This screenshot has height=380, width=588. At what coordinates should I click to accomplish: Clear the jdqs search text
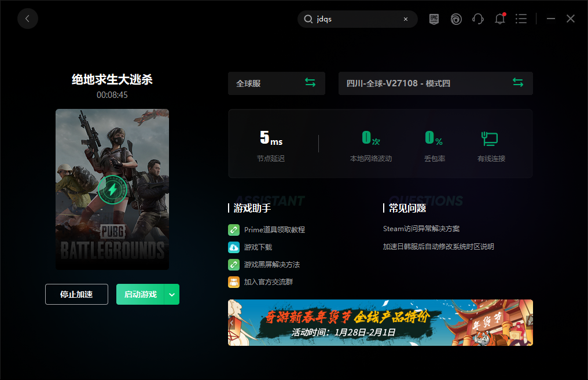(x=405, y=19)
